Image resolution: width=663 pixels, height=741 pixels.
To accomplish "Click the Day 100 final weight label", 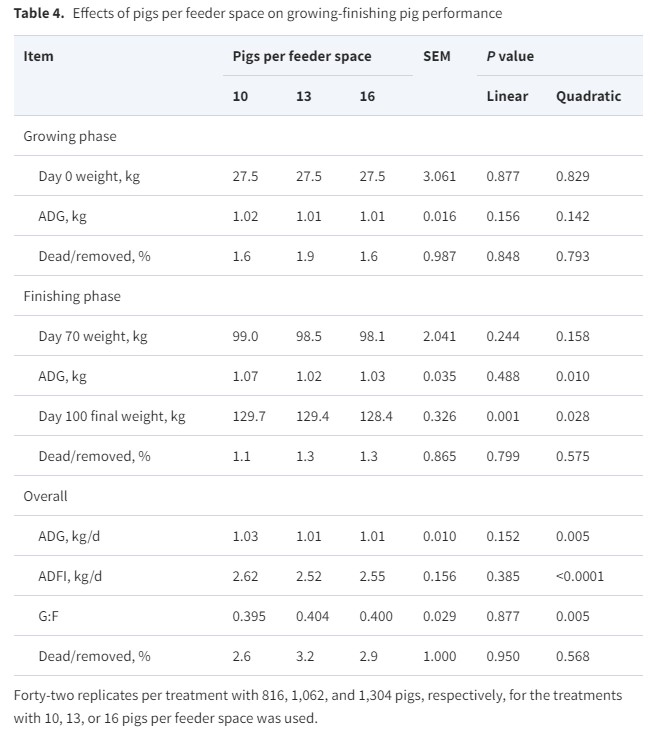I will click(x=112, y=416).
